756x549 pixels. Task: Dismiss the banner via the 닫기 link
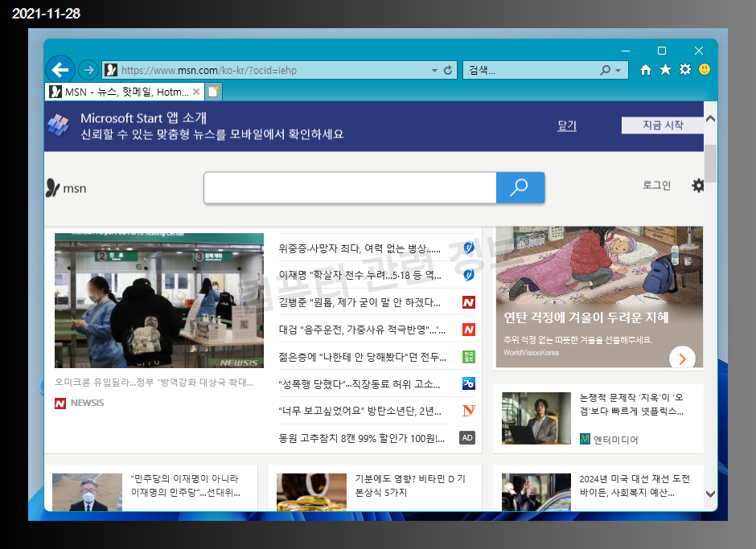[567, 126]
